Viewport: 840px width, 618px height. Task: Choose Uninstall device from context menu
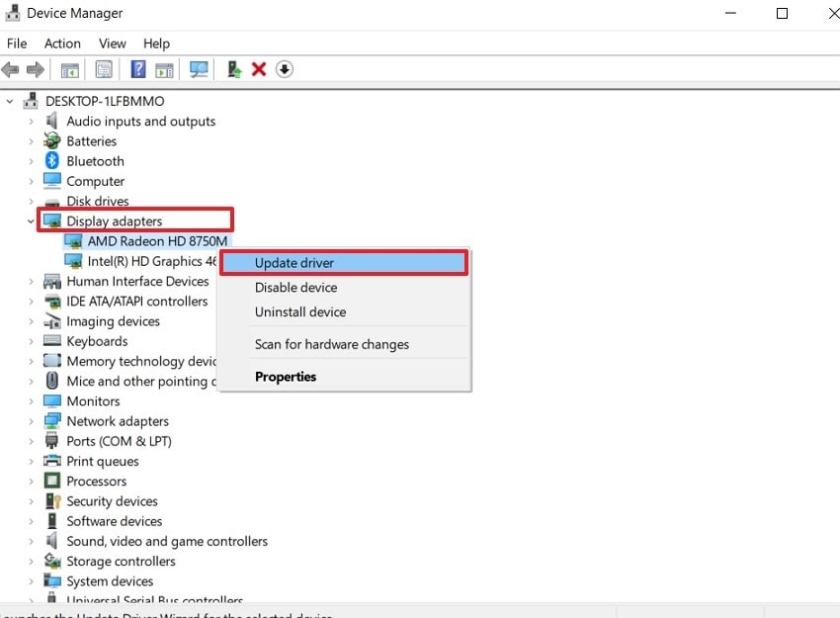click(x=344, y=311)
